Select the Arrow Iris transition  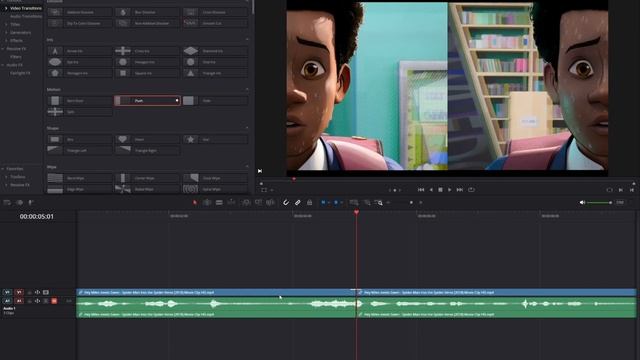click(80, 51)
